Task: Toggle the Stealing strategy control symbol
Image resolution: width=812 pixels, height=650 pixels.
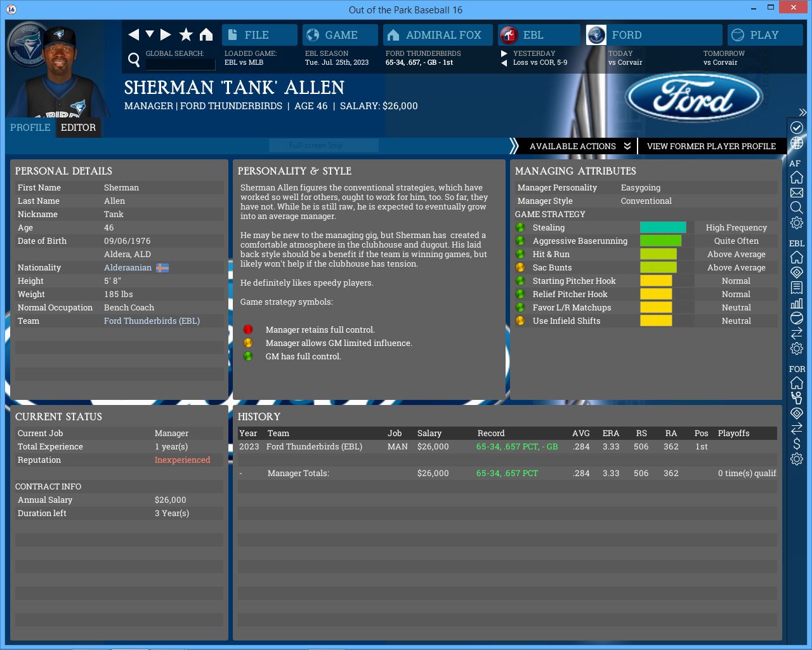Action: click(520, 227)
